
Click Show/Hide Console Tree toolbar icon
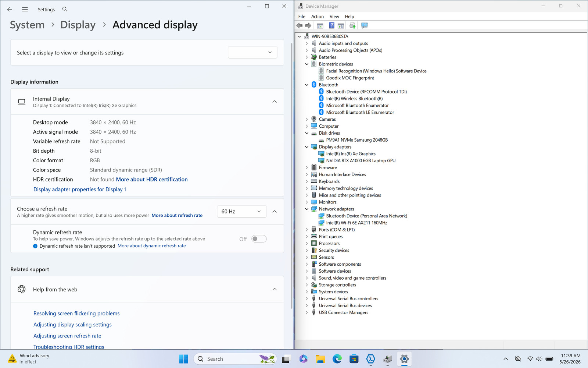pos(320,25)
